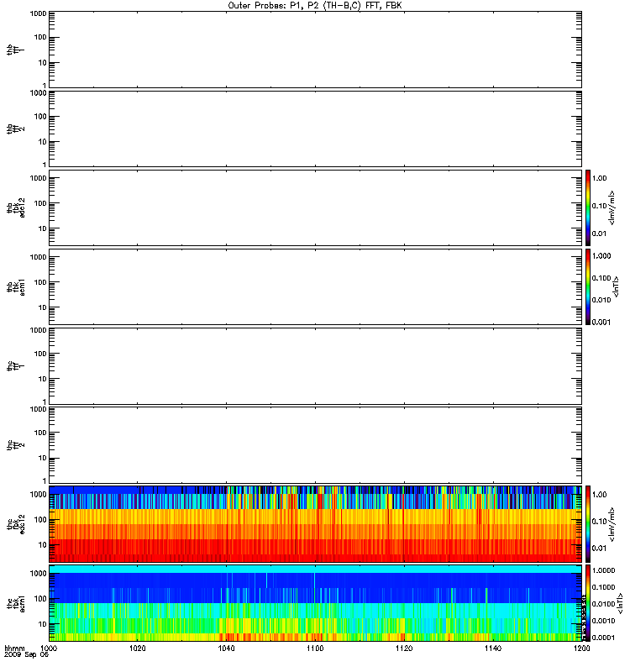Click the 1100 time axis label
Screen dimensions: 630x672
point(314,649)
